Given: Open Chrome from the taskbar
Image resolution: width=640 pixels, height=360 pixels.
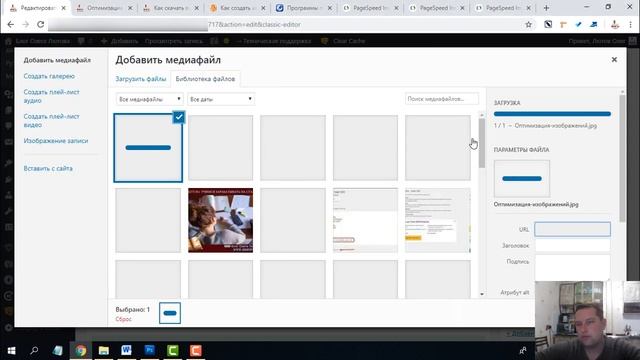Looking at the screenshot, I should (80, 351).
